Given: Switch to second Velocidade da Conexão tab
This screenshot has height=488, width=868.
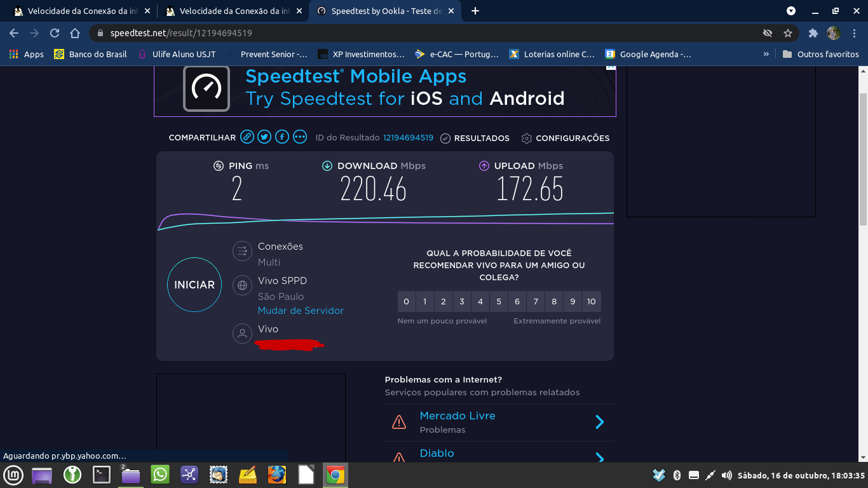Looking at the screenshot, I should [x=234, y=11].
